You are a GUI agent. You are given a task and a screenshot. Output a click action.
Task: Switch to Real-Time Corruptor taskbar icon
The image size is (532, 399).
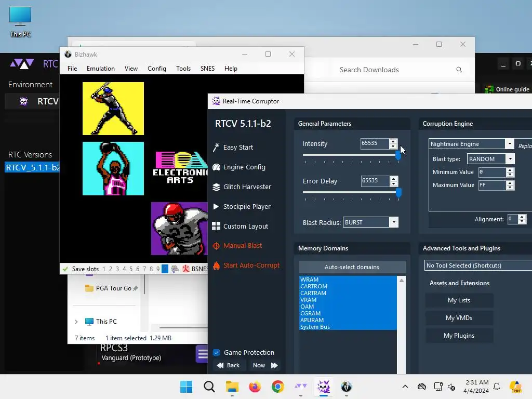[323, 387]
